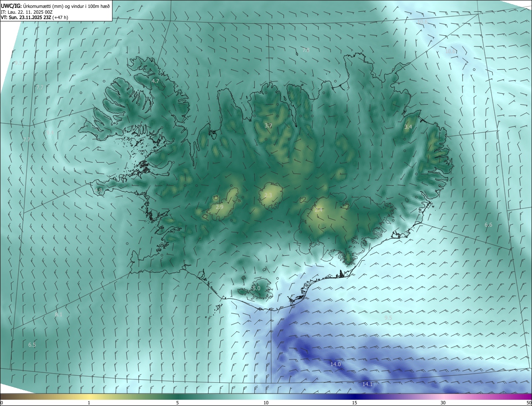Screen dimensions: 532x406
Task: Click the UWC/IG Úrkomumætti title line
Action: click(55, 5)
